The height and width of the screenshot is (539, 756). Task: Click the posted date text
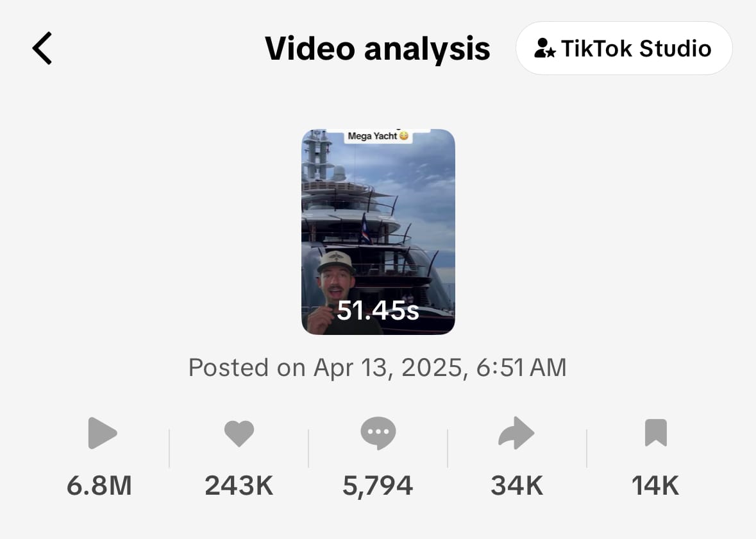(378, 367)
